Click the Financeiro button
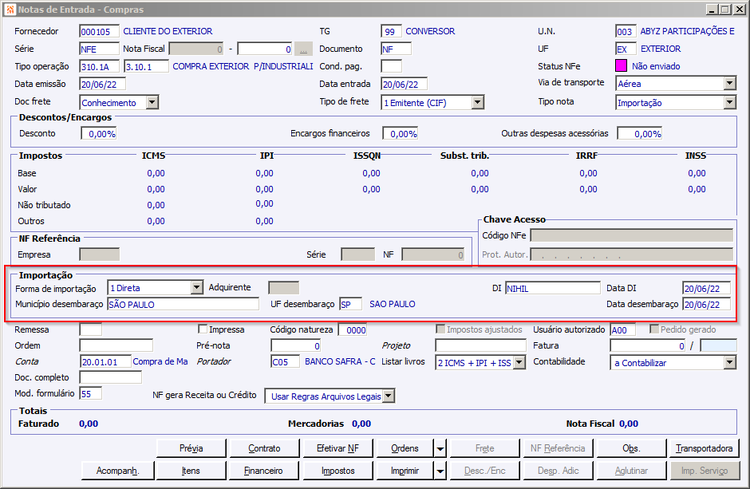 264,470
